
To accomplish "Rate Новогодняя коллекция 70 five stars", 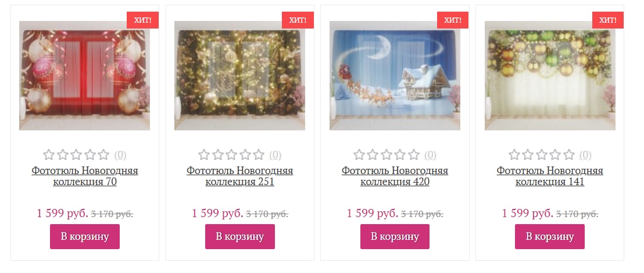I will click(103, 155).
